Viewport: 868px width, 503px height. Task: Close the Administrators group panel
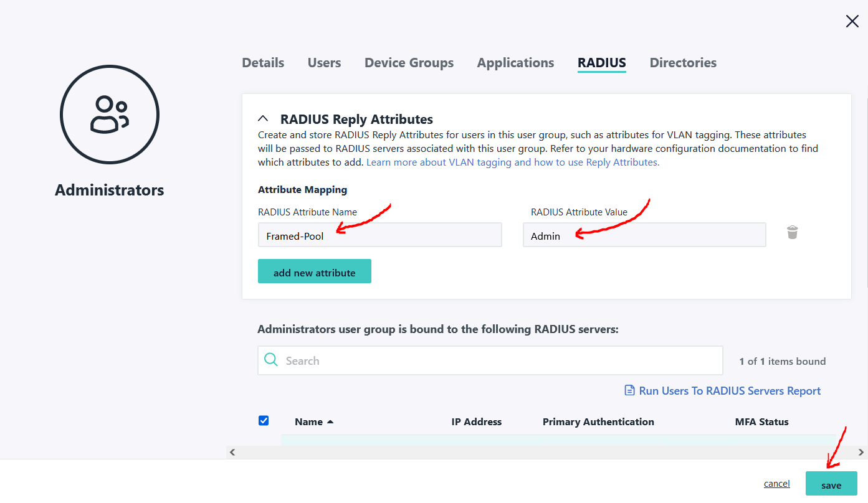click(852, 21)
